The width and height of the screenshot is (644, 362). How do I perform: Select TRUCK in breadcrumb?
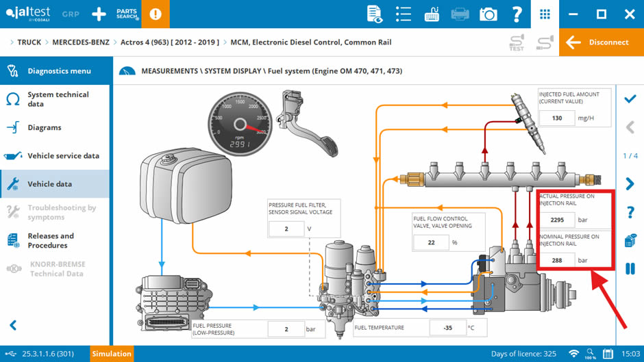(29, 42)
